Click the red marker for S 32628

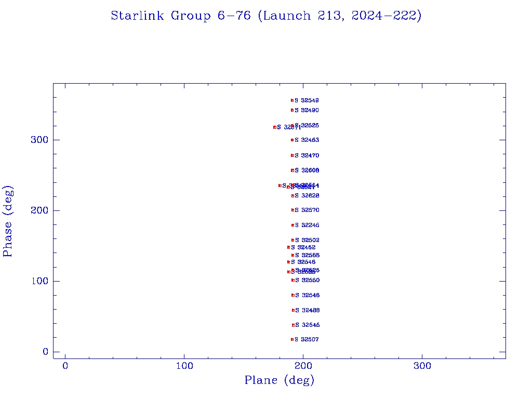pos(292,196)
